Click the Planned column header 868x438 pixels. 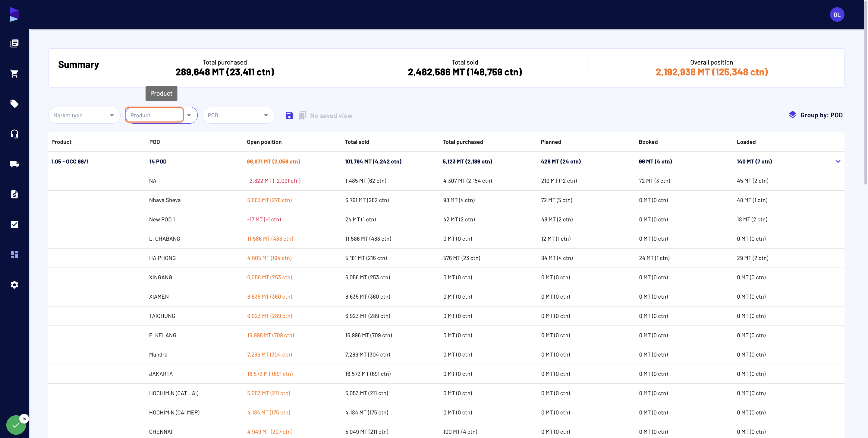pos(551,142)
